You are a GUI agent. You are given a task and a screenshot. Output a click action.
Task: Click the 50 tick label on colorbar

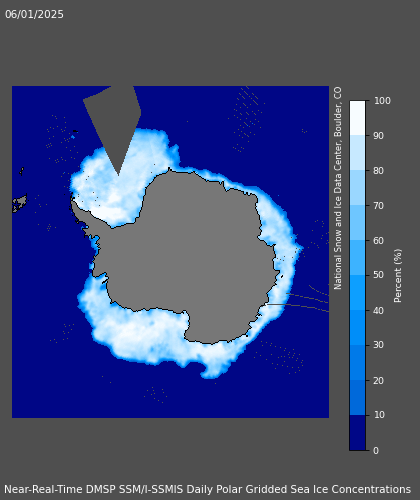coord(379,275)
